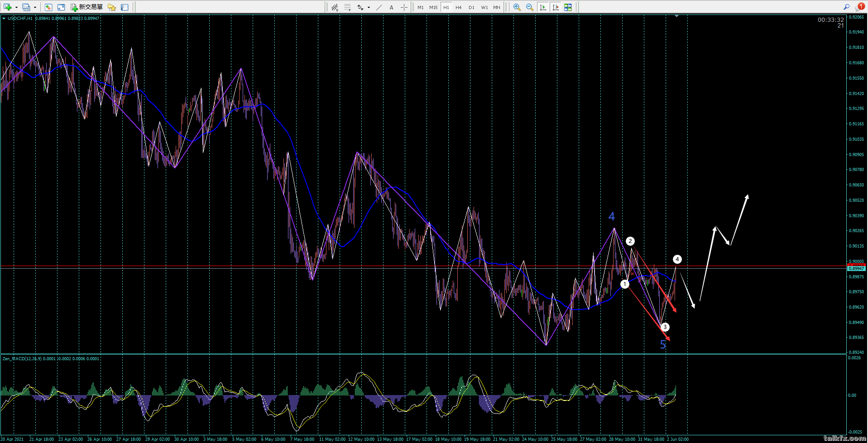Select the text label A tool
The height and width of the screenshot is (443, 868).
point(391,7)
